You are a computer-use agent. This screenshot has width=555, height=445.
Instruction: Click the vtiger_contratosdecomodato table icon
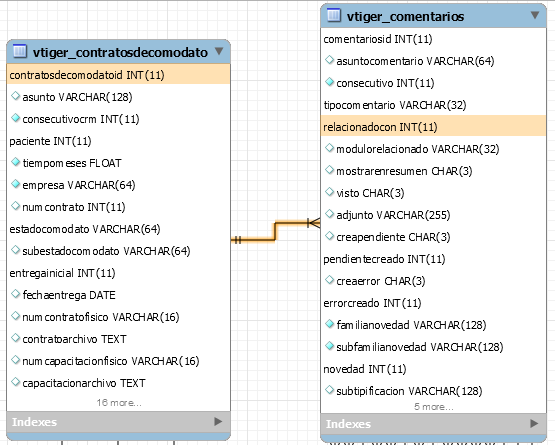(20, 51)
